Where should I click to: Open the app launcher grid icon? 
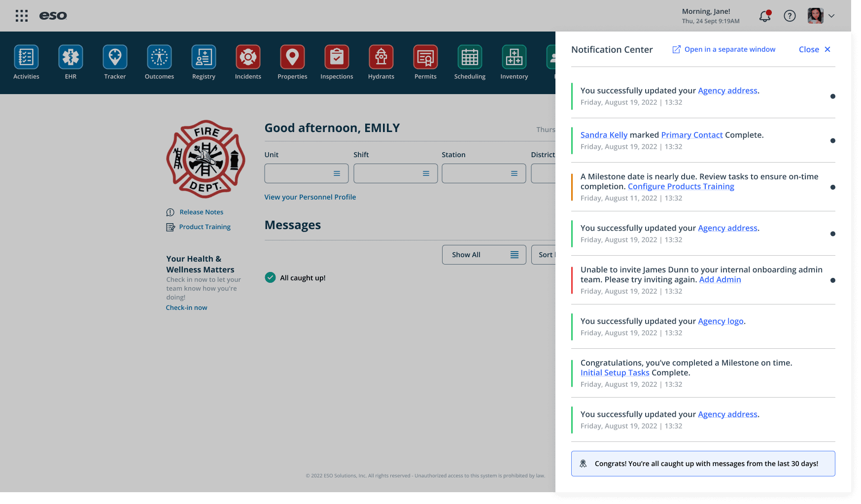pyautogui.click(x=22, y=16)
